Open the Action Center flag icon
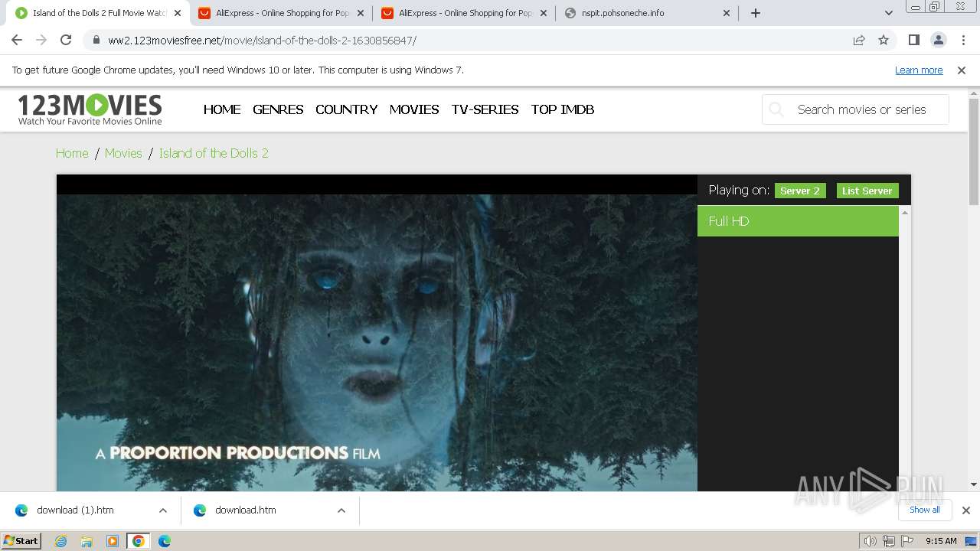 907,541
